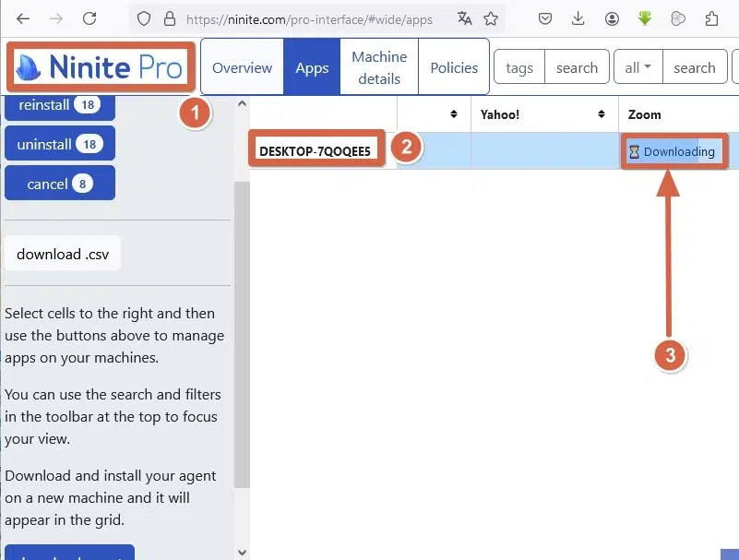Click the green download extension icon

[x=645, y=18]
